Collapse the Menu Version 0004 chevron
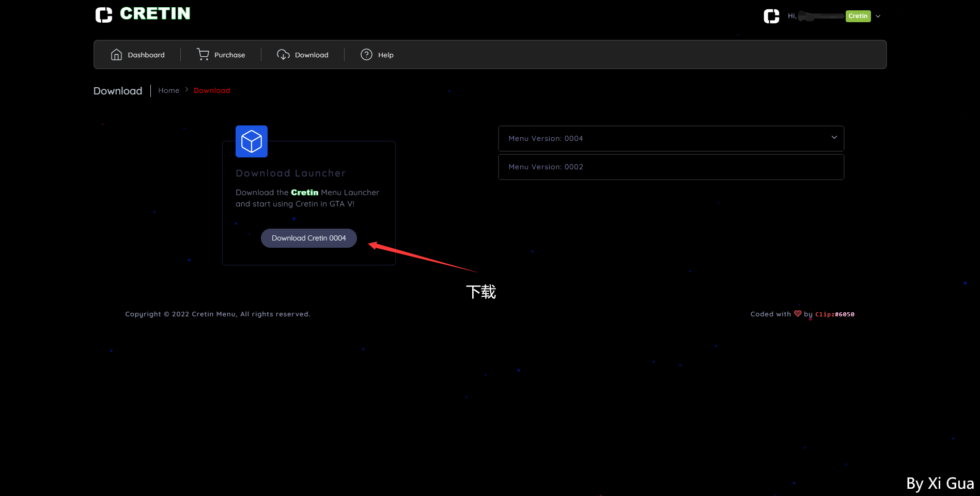Viewport: 980px width, 496px height. 834,137
